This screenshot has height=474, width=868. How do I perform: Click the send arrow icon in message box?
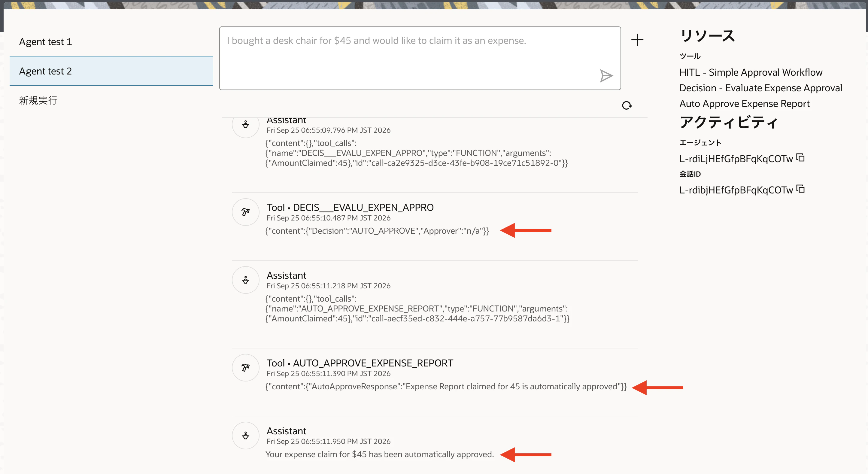pos(606,76)
